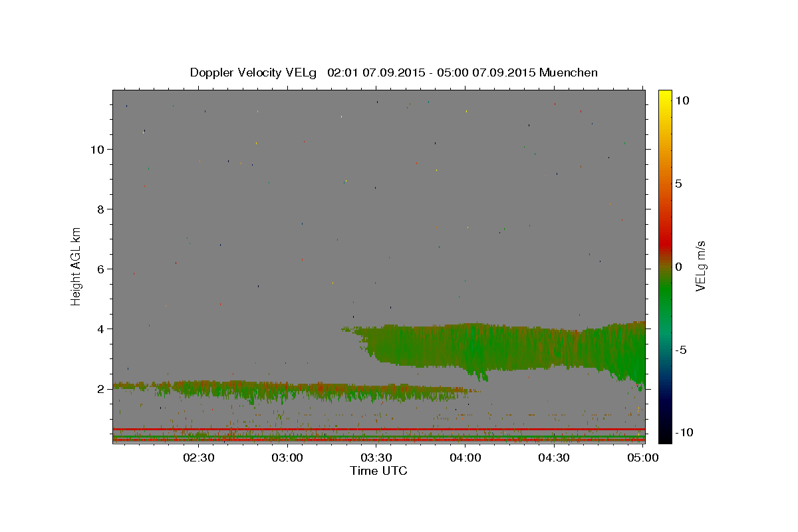Click the height tick label 8
This screenshot has height=532, width=798.
tap(101, 209)
